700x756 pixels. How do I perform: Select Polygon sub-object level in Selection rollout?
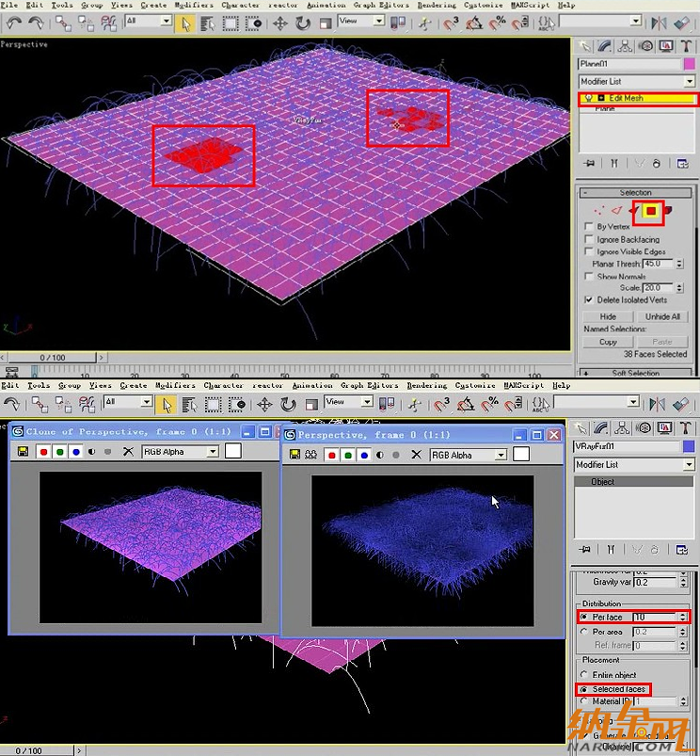point(651,211)
